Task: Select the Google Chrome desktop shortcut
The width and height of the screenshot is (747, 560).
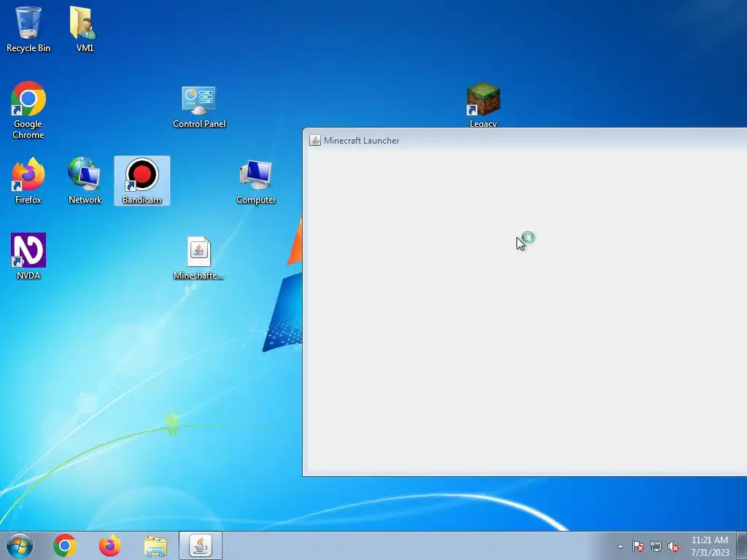Action: [28, 111]
